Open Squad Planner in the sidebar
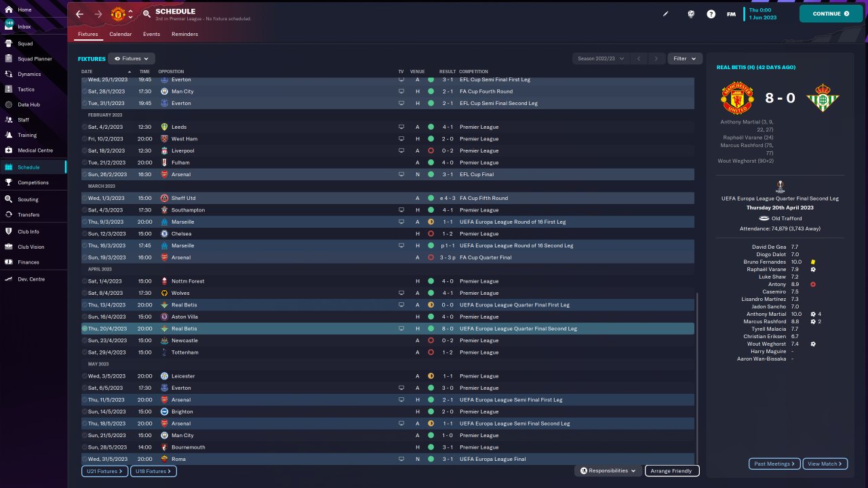Screen dimensions: 868x488 [34, 59]
